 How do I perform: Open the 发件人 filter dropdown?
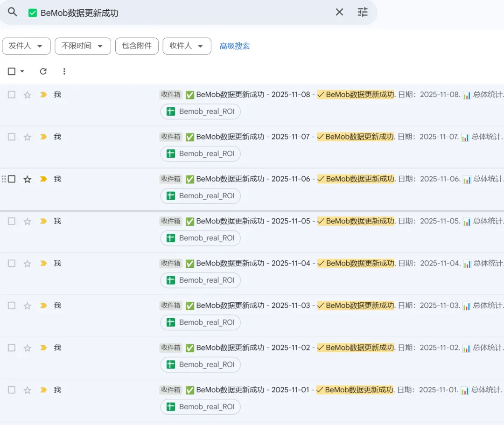click(x=26, y=46)
